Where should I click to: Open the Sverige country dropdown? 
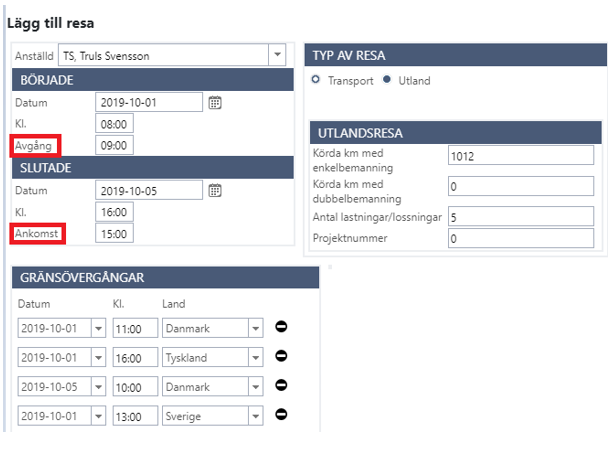click(x=256, y=414)
